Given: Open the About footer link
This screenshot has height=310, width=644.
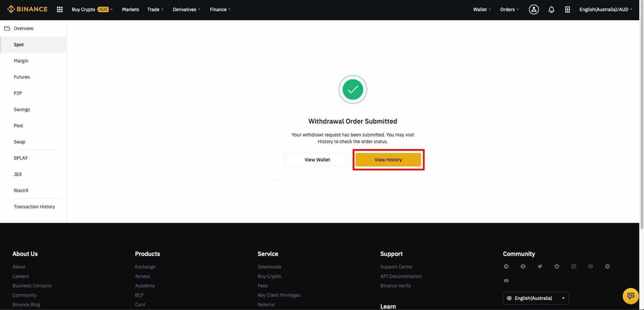Looking at the screenshot, I should 19,267.
